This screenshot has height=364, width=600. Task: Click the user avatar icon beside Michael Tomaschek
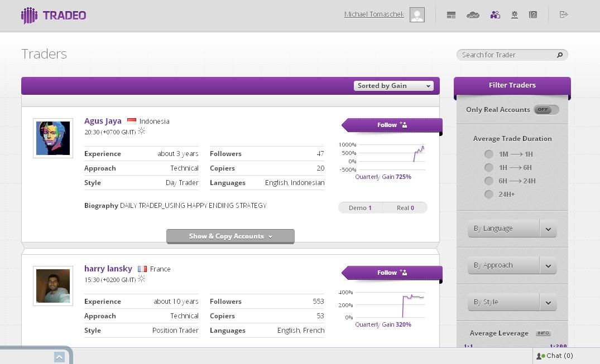click(417, 15)
